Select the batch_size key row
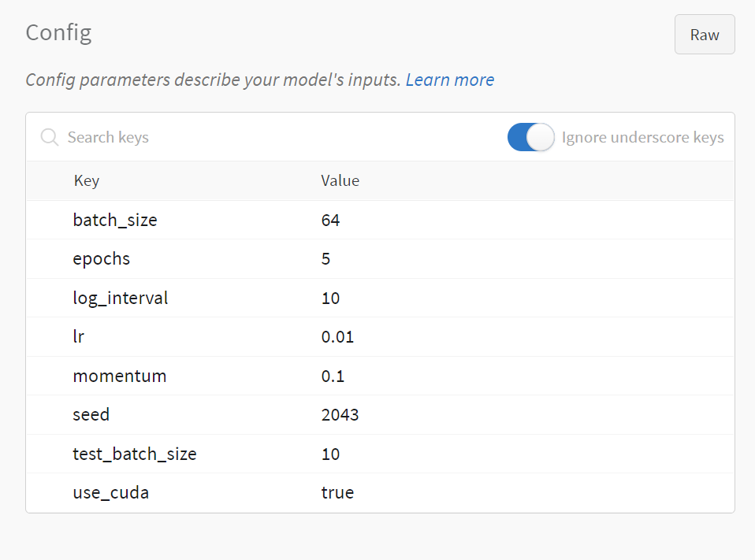 click(115, 221)
